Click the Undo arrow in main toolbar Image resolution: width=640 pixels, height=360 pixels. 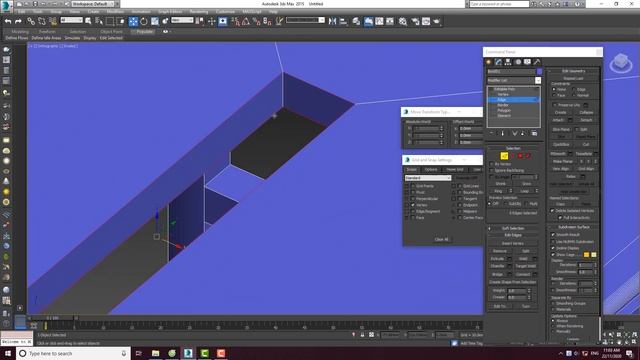click(8, 21)
